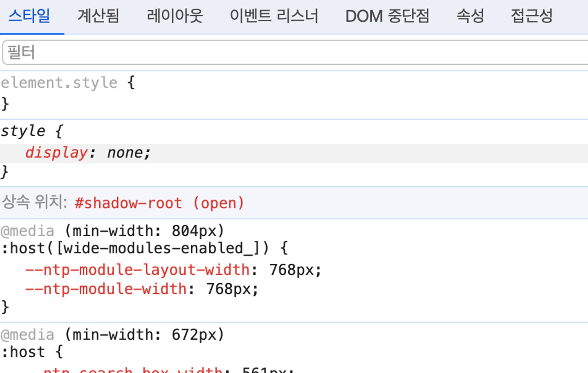Screen dimensions: 588x373
Task: Click the --ntp-module-layout-width property name
Action: tap(138, 270)
